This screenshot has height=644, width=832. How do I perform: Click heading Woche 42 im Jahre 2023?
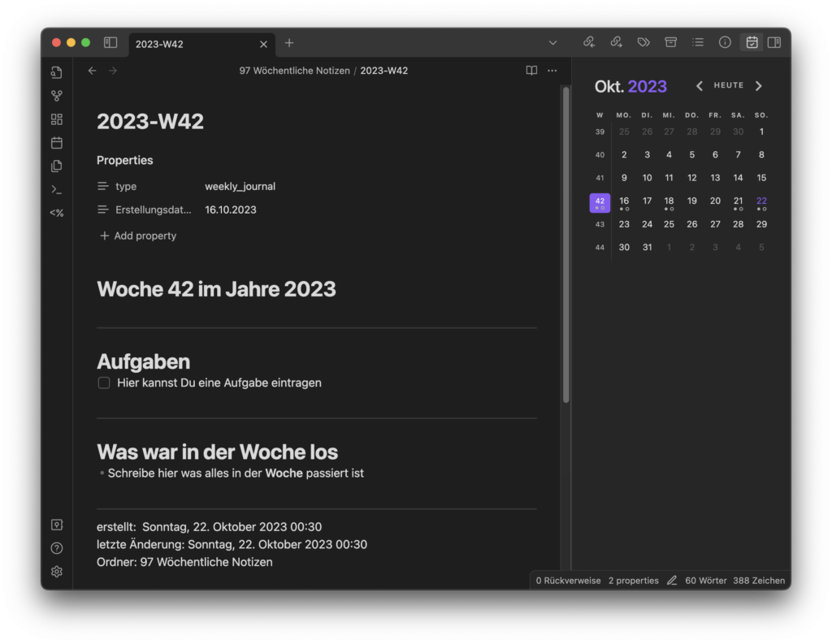coord(216,289)
